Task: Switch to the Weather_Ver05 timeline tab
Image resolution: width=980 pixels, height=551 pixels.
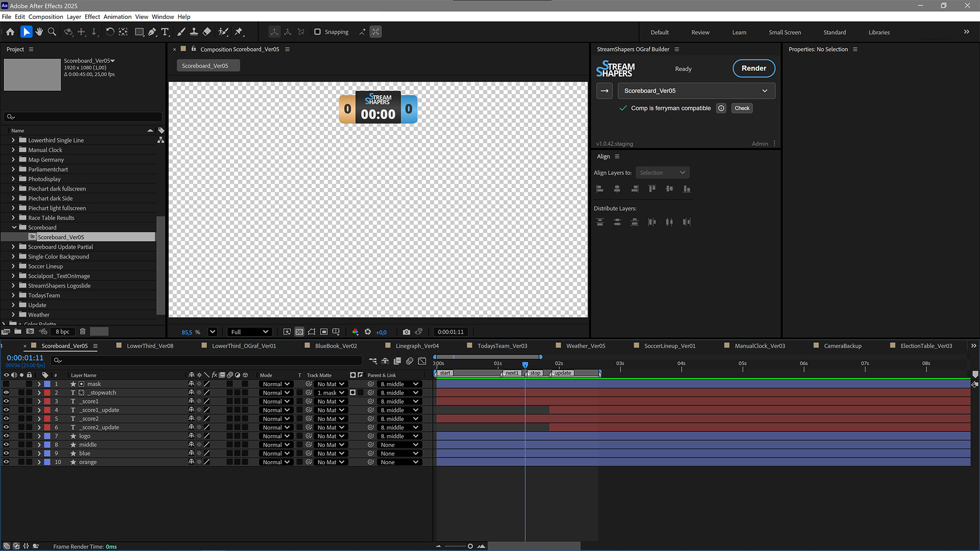Action: click(585, 346)
